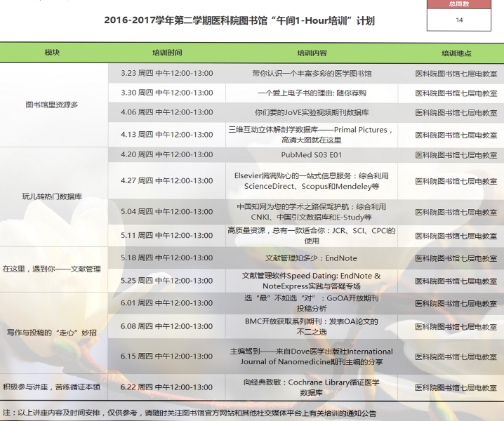
Task: Select content about Dove International Journal of Nanomedicine
Action: click(x=312, y=356)
